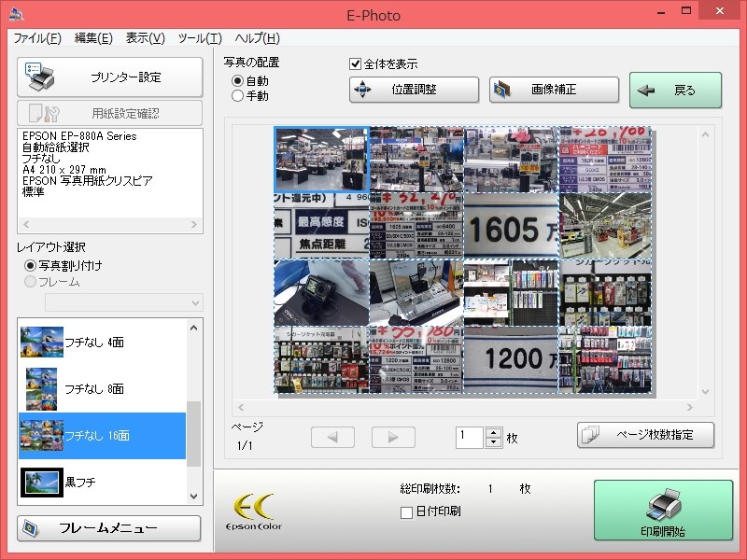Open position adjustment (位置調整)

click(x=414, y=90)
